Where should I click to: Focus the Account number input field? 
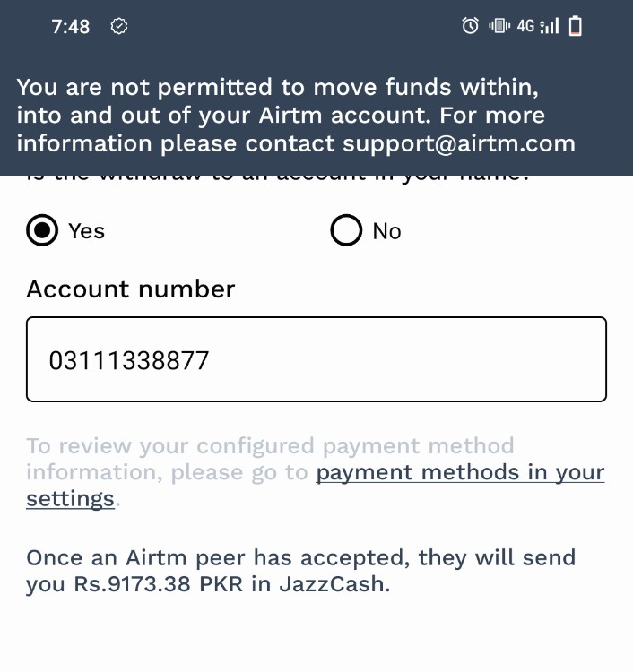[x=316, y=359]
